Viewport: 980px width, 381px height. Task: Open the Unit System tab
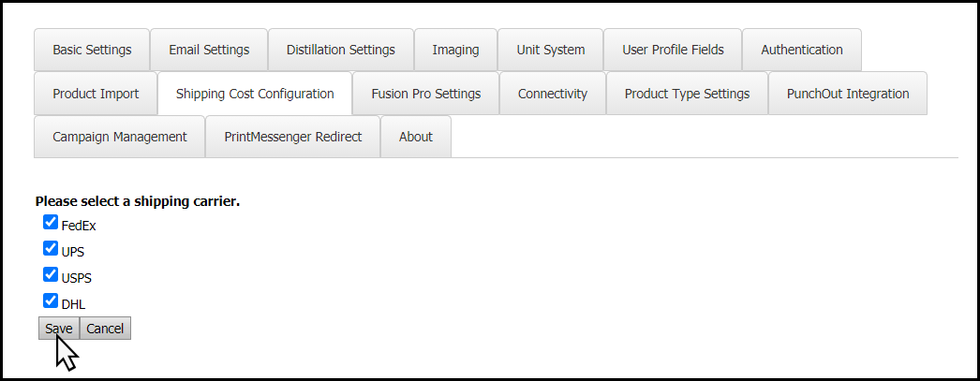coord(551,50)
